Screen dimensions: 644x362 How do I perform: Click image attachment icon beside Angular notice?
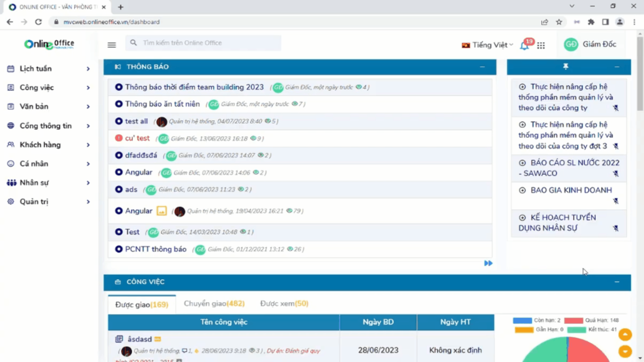(x=162, y=211)
